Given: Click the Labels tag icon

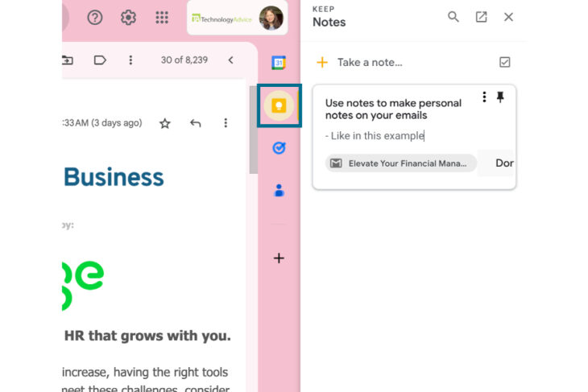Looking at the screenshot, I should 100,60.
